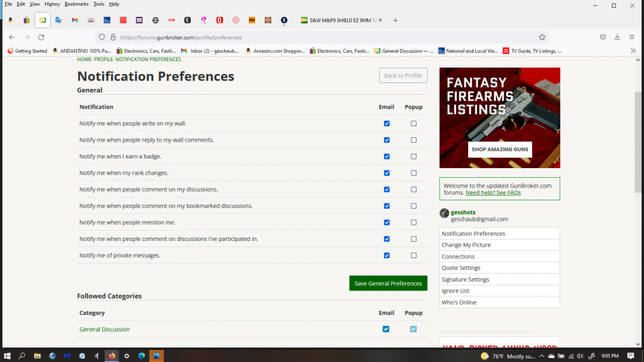Screen dimensions: 644x362
Task: Bookmark this page with the star icon
Action: 542,37
